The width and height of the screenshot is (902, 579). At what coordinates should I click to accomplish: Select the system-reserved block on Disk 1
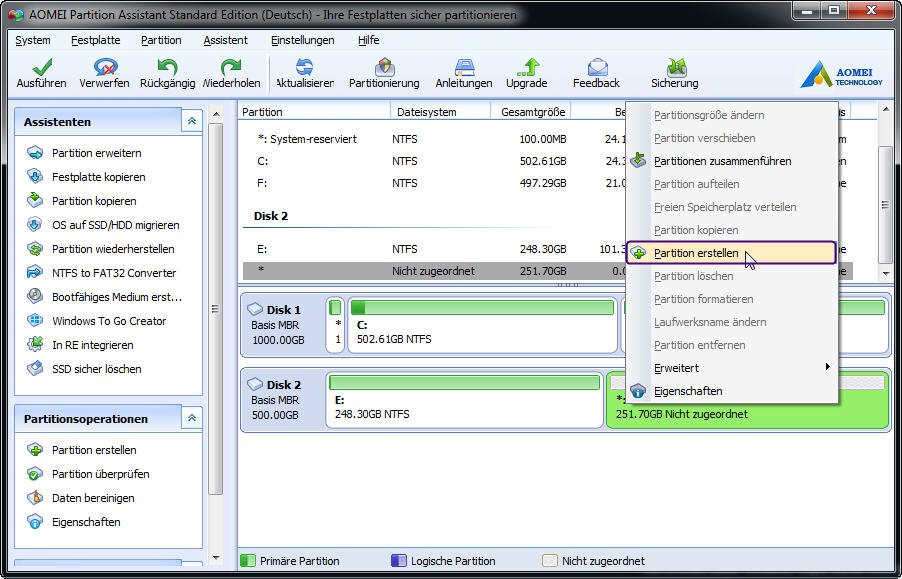pos(335,324)
